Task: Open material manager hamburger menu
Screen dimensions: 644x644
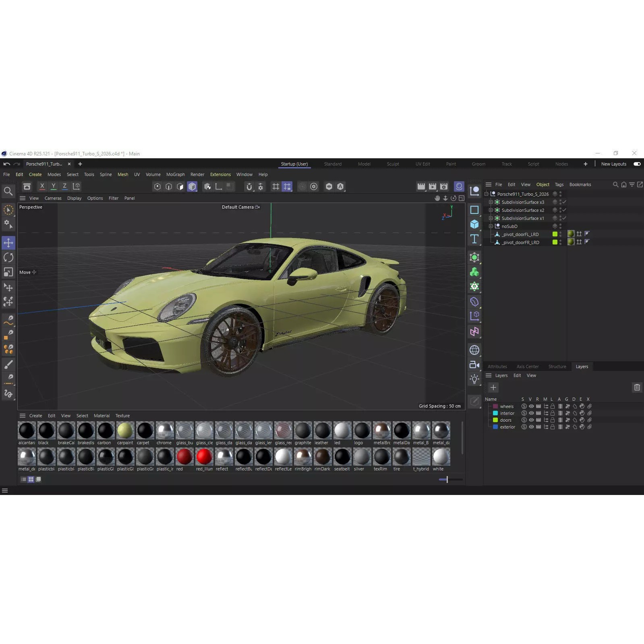Action: pos(23,416)
